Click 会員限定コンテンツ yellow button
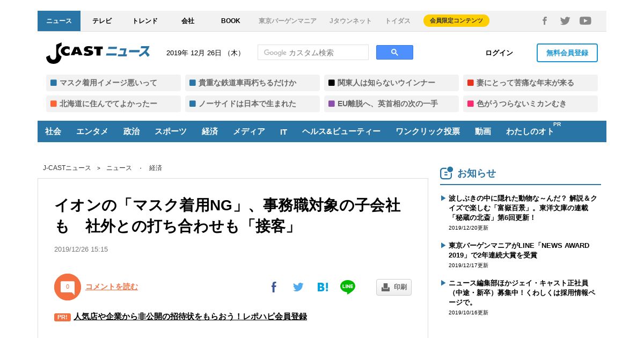The image size is (644, 338). coord(456,21)
